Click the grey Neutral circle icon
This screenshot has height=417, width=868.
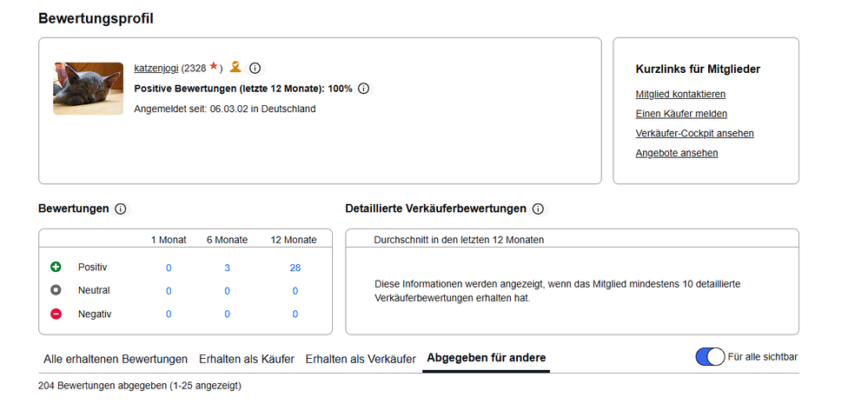56,290
